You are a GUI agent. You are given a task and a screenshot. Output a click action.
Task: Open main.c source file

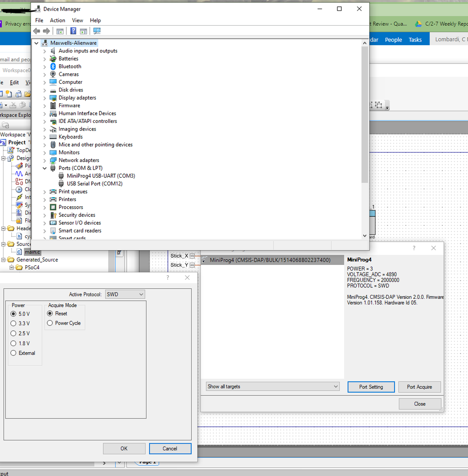(31, 252)
